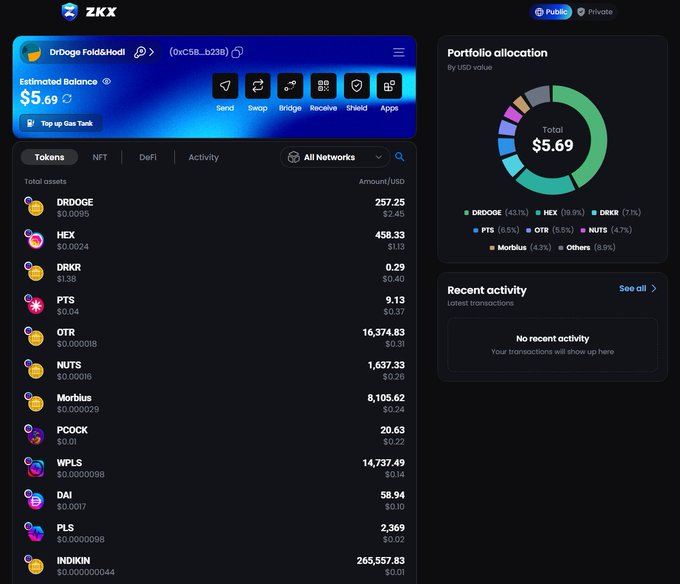Select the Activity tab
680x584 pixels.
tap(203, 157)
